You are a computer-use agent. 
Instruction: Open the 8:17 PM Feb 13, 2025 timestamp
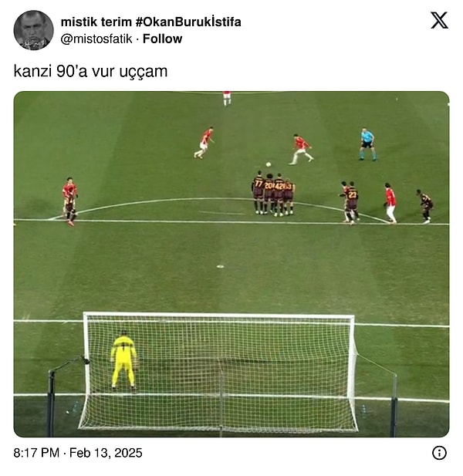tap(78, 453)
